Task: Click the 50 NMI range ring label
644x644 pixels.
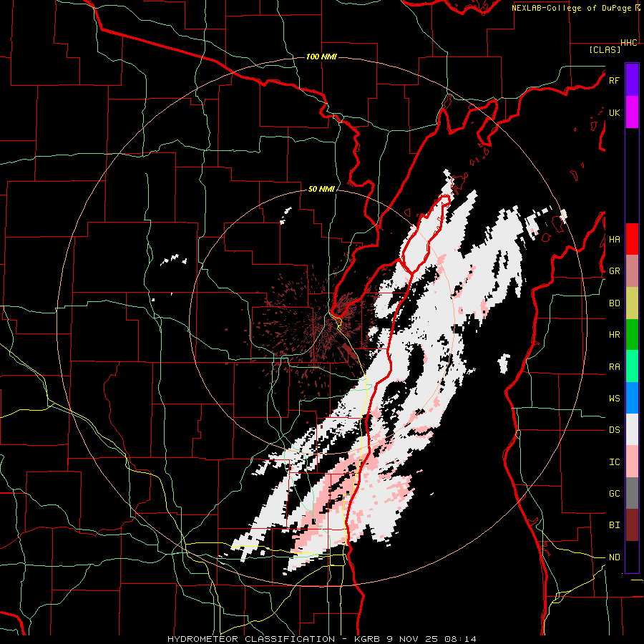Action: coord(321,190)
